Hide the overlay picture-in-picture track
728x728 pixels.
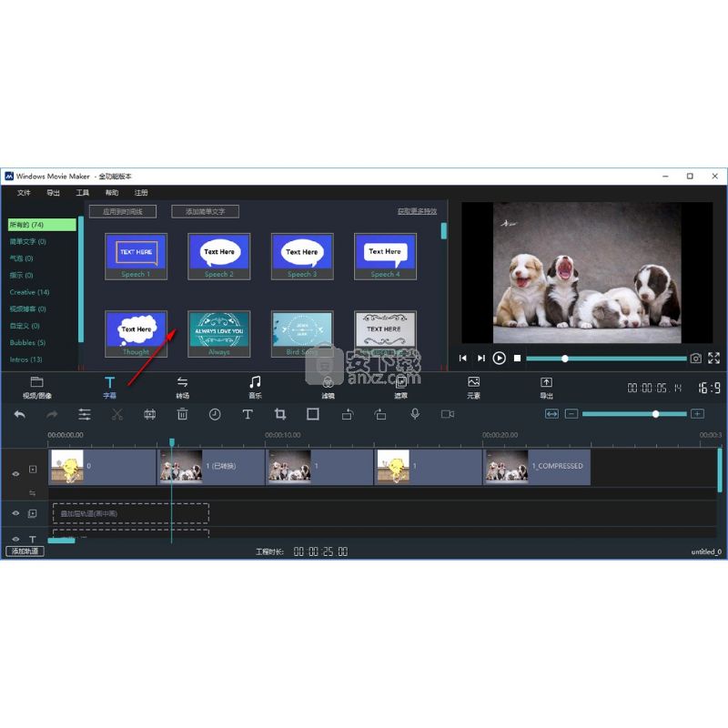click(x=15, y=513)
